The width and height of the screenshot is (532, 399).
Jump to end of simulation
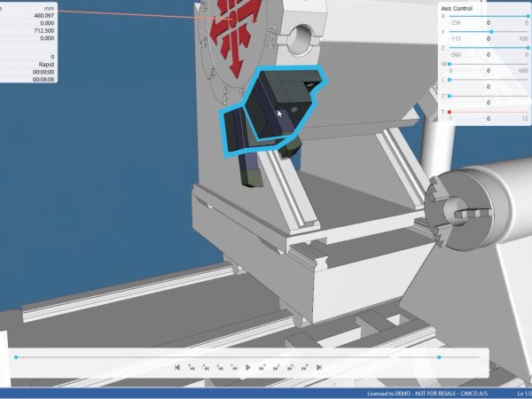click(319, 367)
